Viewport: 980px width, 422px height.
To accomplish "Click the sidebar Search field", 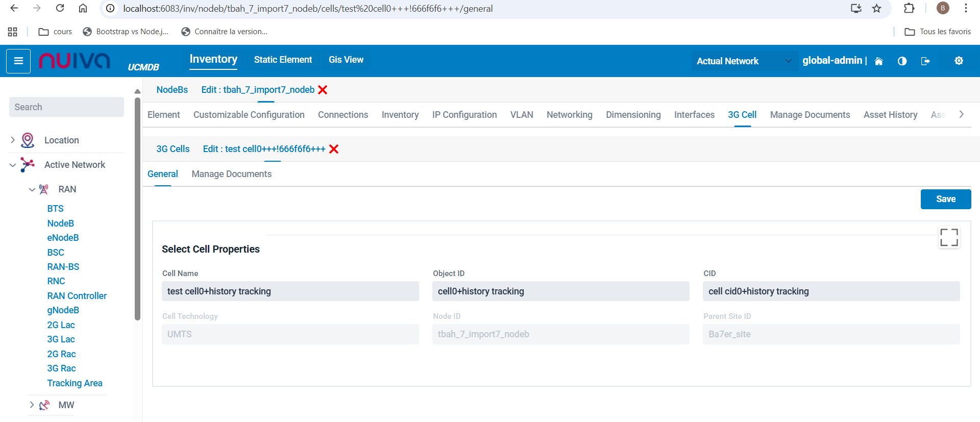I will click(x=66, y=107).
